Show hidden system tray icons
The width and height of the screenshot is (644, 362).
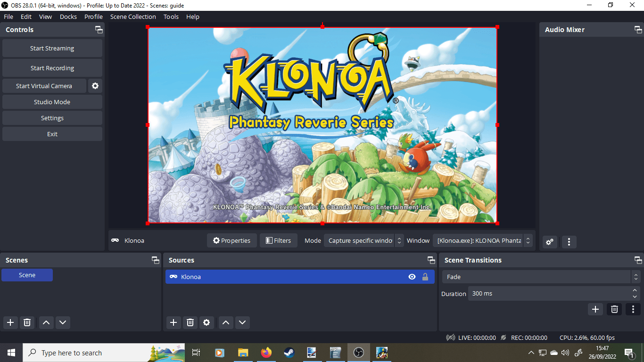tap(531, 353)
